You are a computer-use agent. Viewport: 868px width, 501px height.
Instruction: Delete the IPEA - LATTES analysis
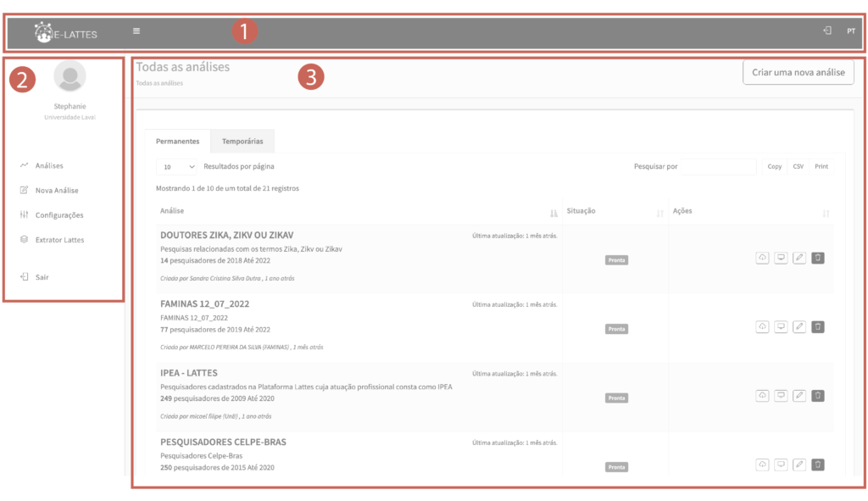tap(817, 395)
